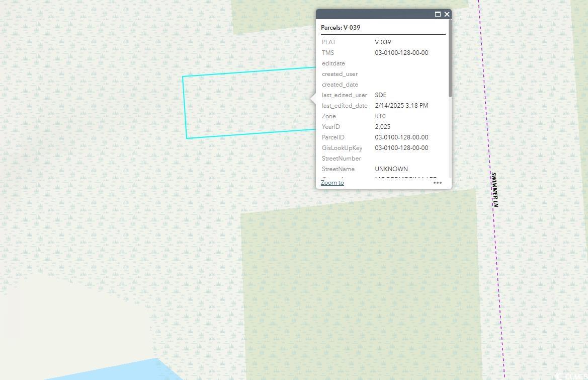Screen dimensions: 588x380
Task: Close the Parcels V-039 popup
Action: point(447,14)
